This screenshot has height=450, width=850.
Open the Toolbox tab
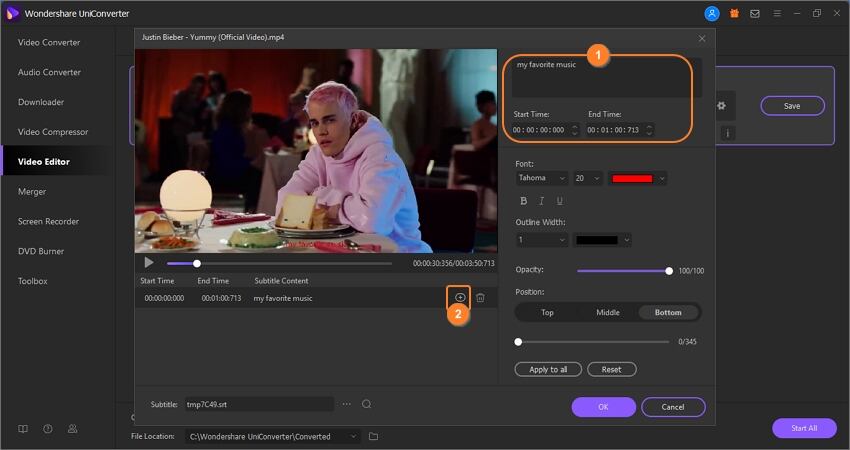(x=33, y=281)
